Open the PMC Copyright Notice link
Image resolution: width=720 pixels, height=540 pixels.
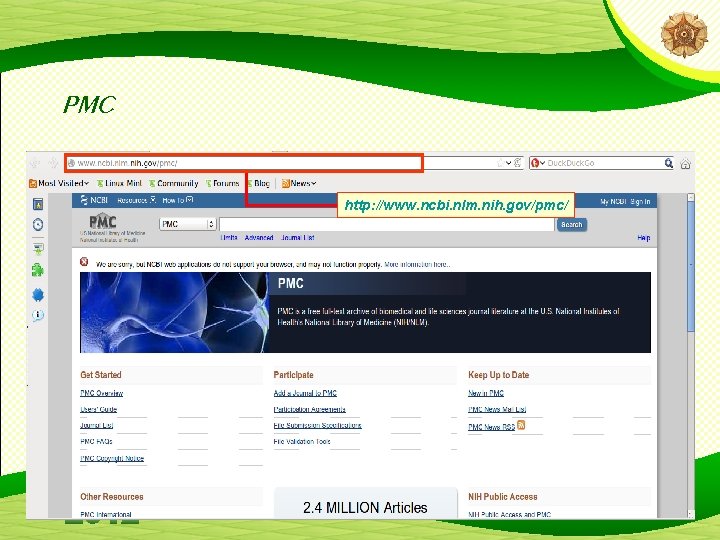coord(112,458)
